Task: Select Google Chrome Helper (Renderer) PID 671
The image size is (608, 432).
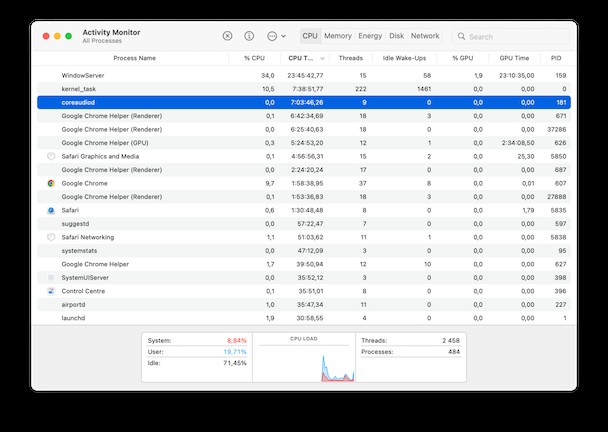Action: pyautogui.click(x=304, y=116)
